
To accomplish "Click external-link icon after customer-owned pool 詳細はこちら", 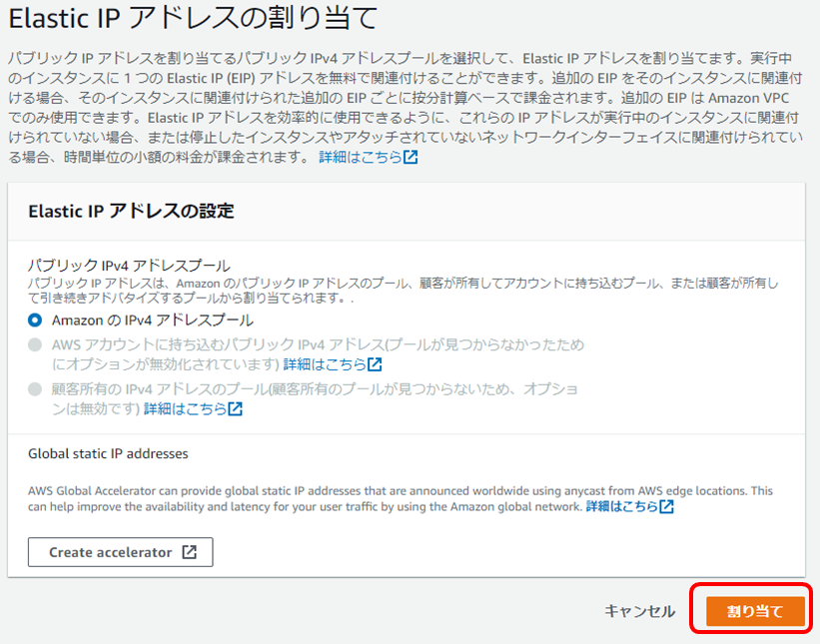I will [x=236, y=408].
